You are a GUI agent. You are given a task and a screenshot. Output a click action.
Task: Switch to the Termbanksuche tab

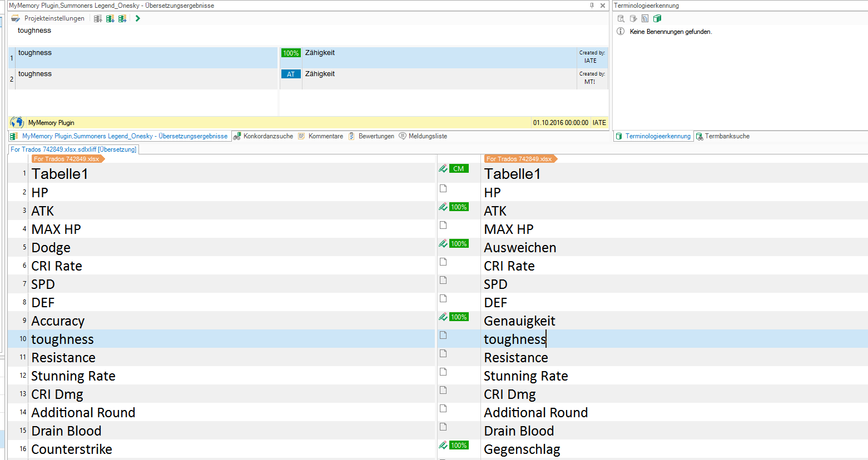723,136
